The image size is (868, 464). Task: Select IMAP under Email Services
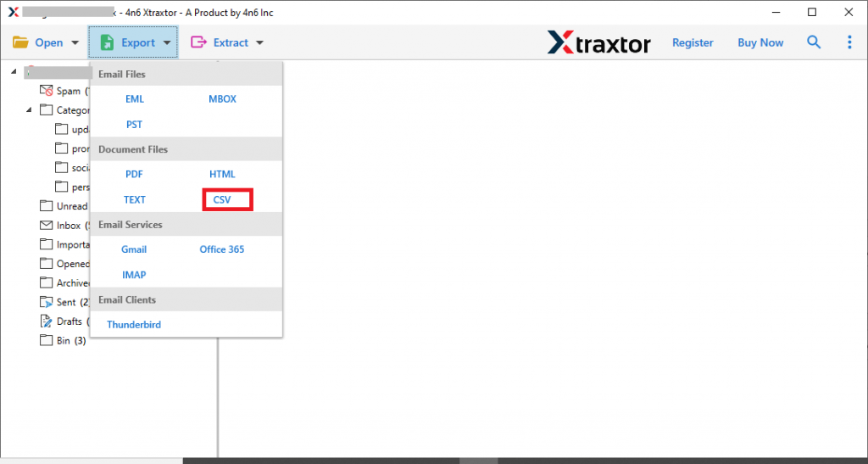click(x=134, y=275)
